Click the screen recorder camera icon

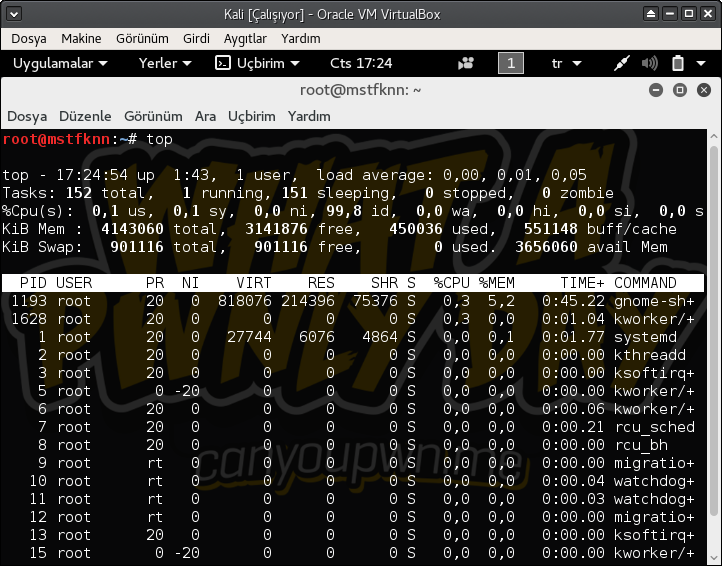pos(466,63)
